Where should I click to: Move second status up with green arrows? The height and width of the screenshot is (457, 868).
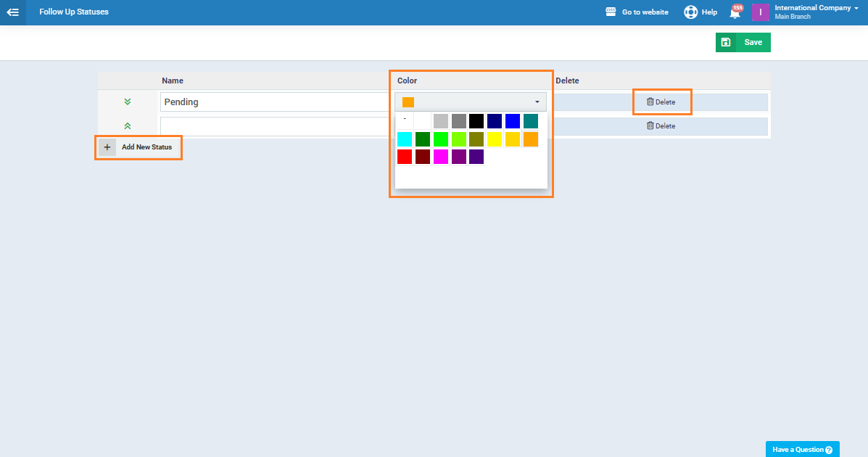[128, 126]
